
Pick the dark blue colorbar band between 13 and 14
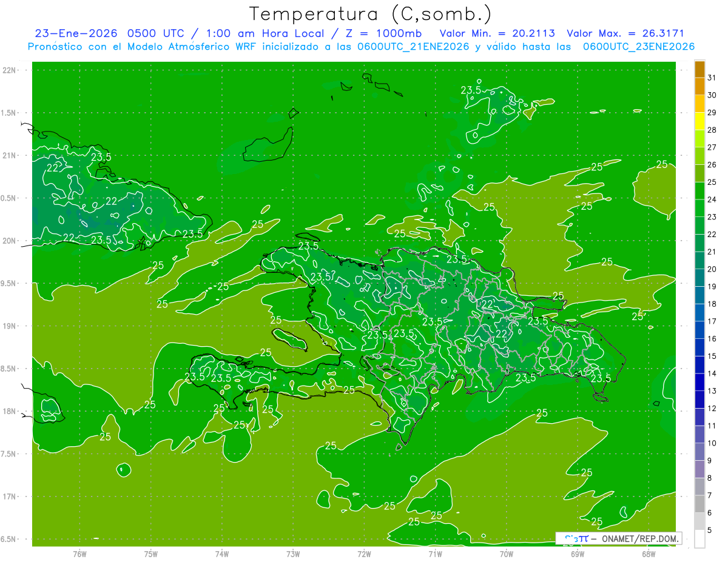pyautogui.click(x=699, y=383)
